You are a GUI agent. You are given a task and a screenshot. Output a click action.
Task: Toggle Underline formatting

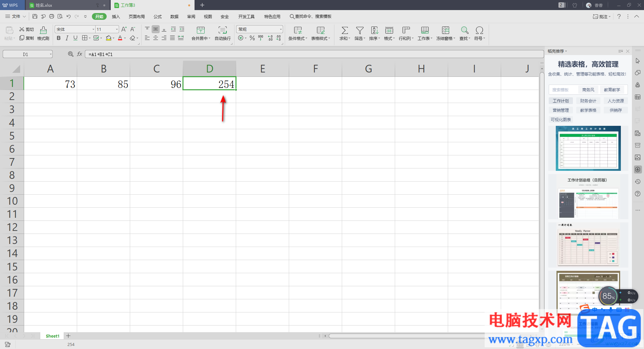tap(75, 38)
